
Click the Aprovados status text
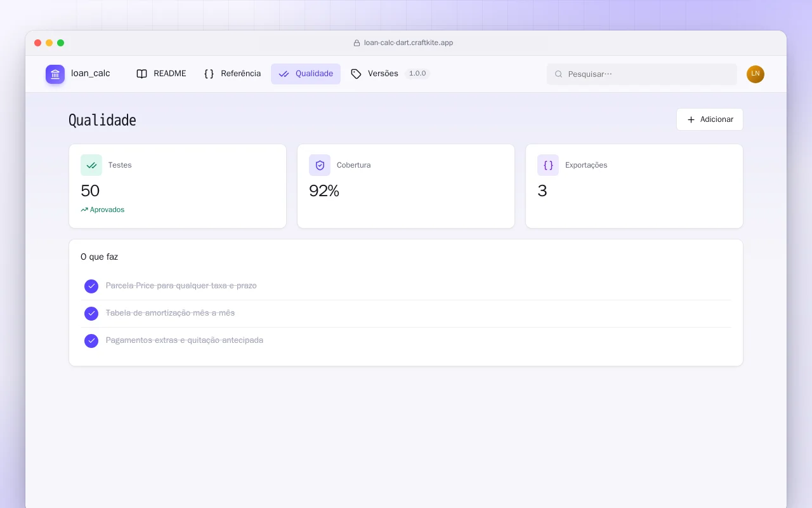pos(107,210)
